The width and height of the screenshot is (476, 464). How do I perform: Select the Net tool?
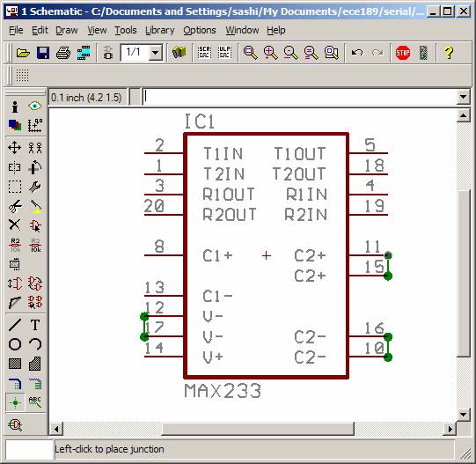(x=35, y=384)
